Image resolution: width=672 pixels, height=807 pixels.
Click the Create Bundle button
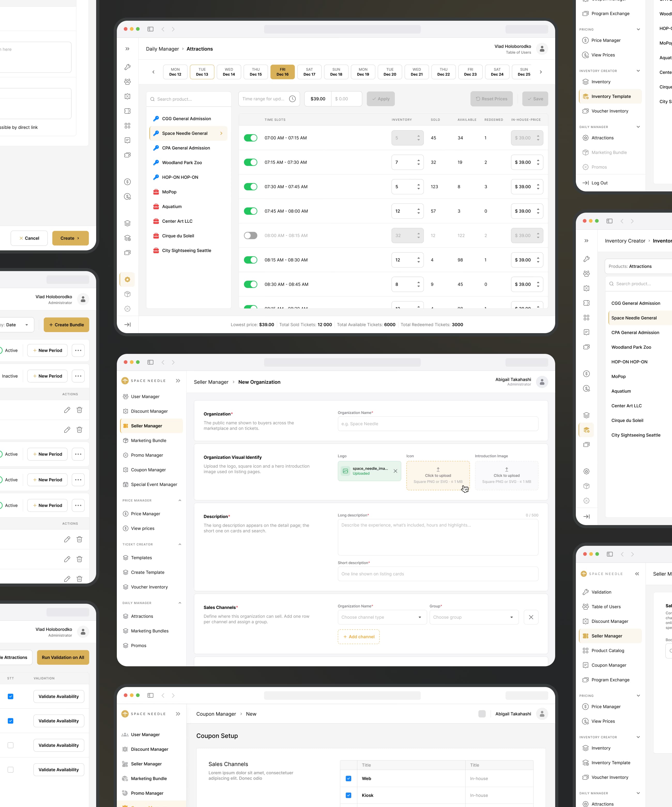pyautogui.click(x=66, y=325)
